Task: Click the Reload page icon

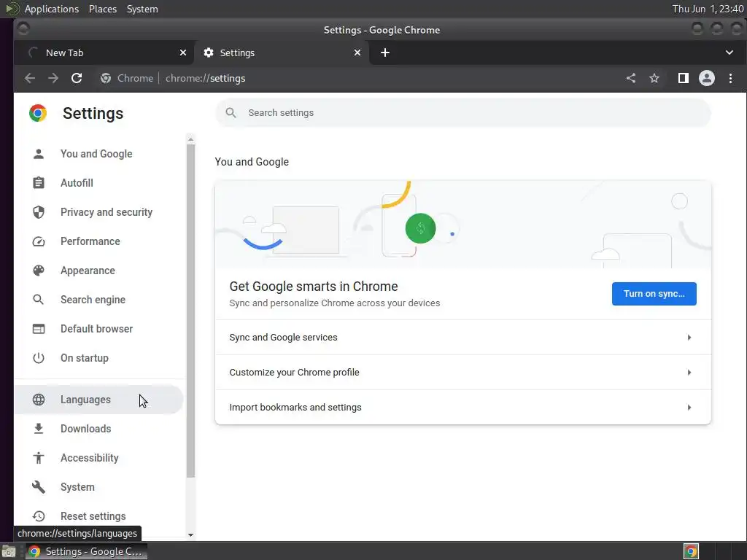Action: 77,78
